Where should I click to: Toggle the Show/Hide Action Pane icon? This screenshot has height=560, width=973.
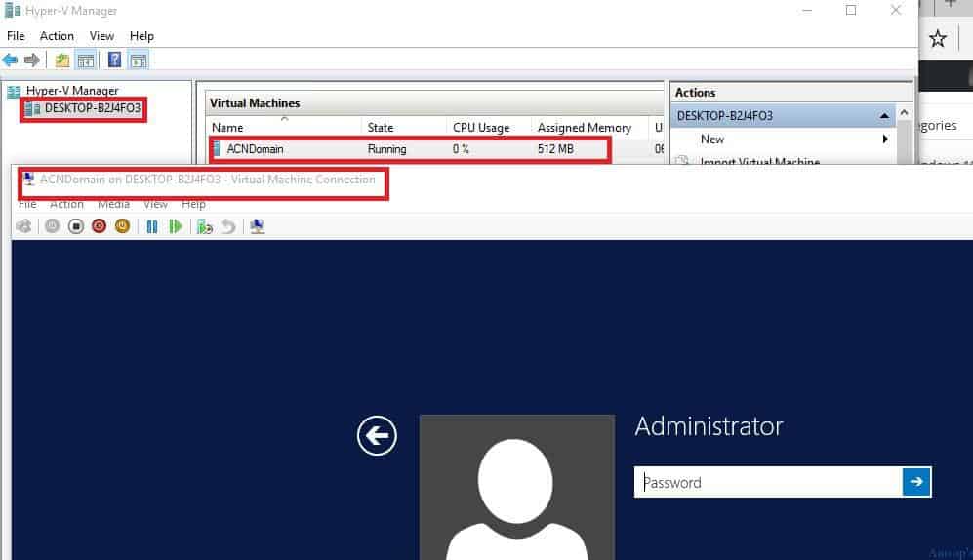(x=139, y=60)
